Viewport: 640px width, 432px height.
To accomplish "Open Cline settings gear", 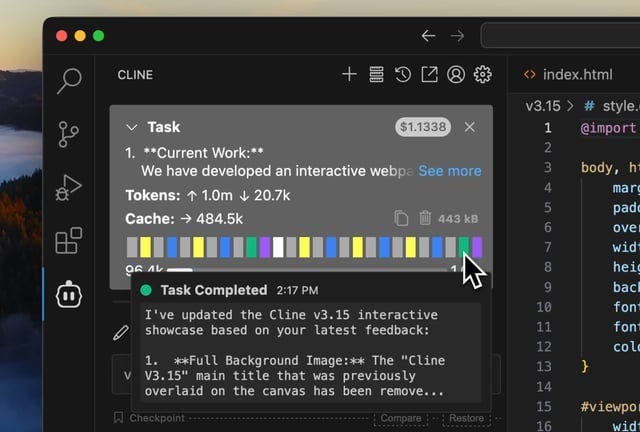I will coord(482,74).
